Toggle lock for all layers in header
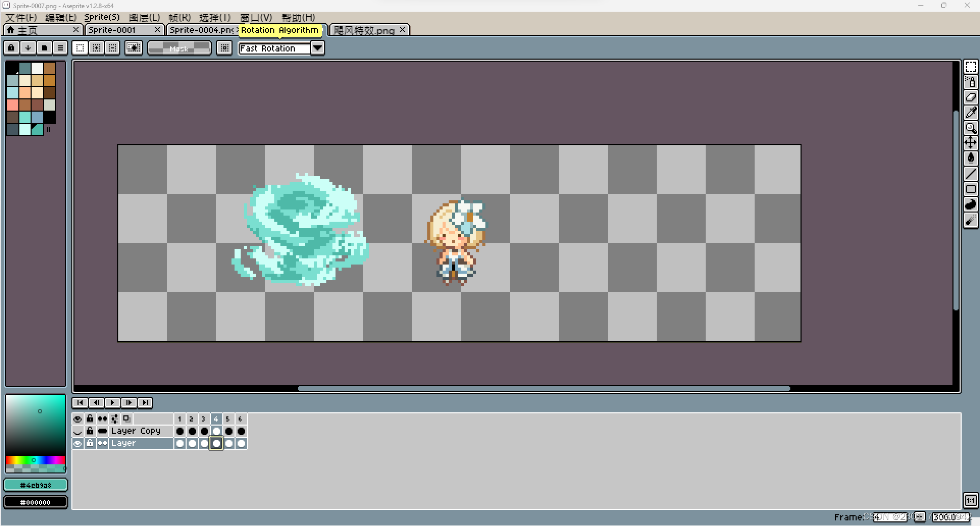Image resolution: width=980 pixels, height=526 pixels. [x=90, y=419]
